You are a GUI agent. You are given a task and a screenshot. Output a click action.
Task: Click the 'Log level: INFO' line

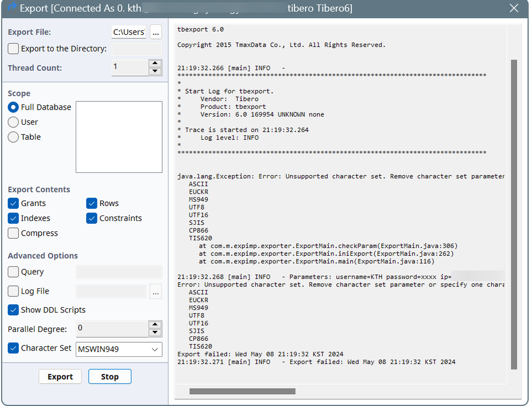pos(229,137)
